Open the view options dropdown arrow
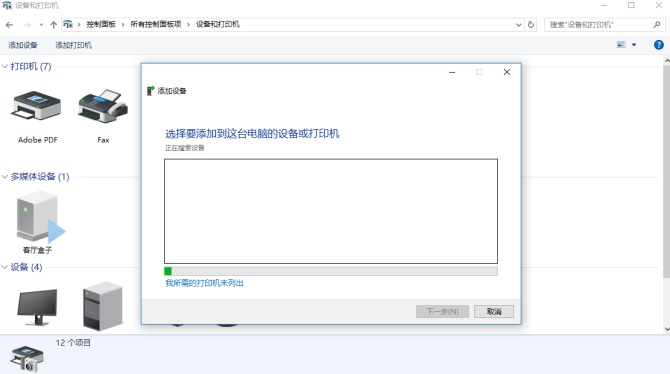The height and width of the screenshot is (374, 670). tap(634, 45)
